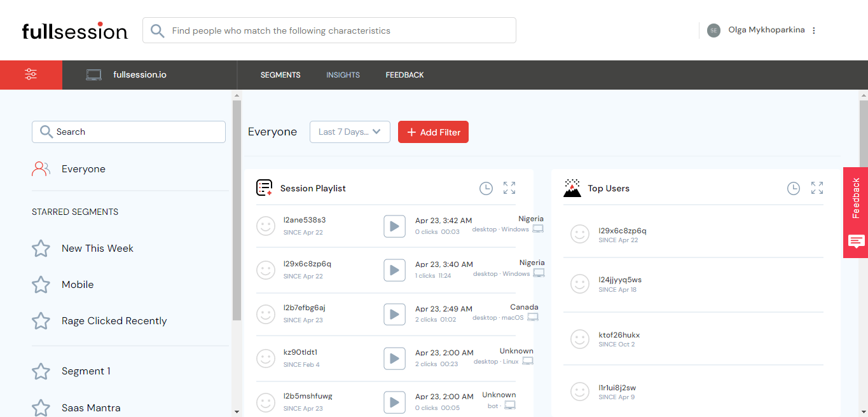This screenshot has width=868, height=417.
Task: Click the Top Users mountain icon
Action: pyautogui.click(x=572, y=188)
